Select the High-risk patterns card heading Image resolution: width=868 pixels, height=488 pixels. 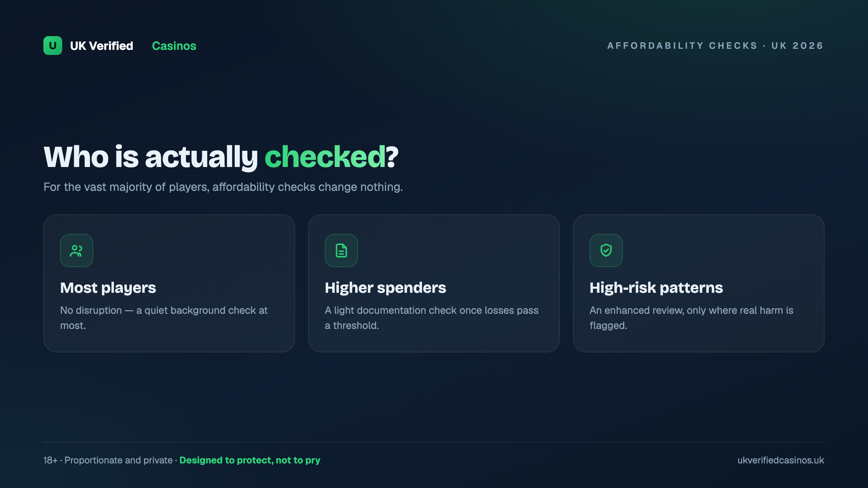tap(656, 288)
